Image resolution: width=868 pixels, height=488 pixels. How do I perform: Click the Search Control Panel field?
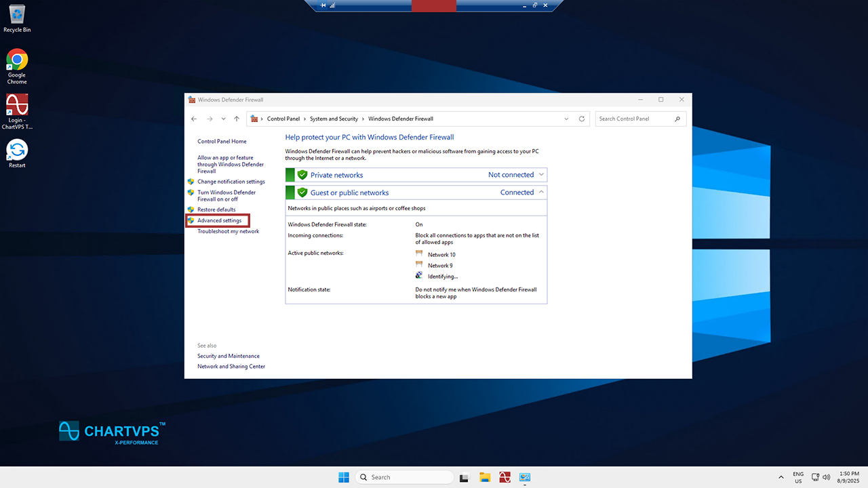tap(634, 119)
